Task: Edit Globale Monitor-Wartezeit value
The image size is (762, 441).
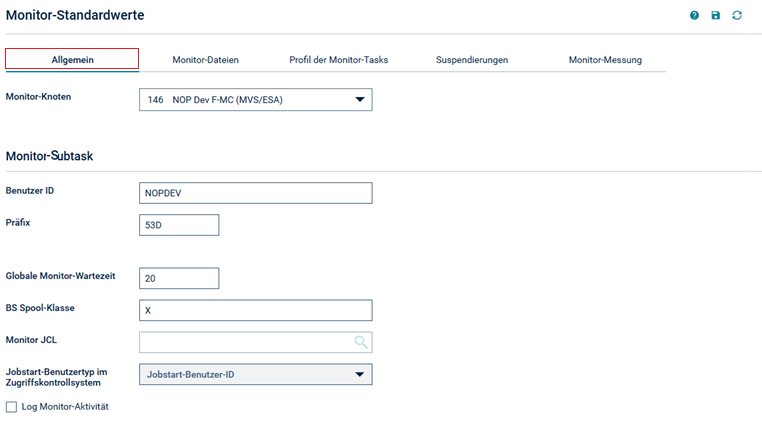Action: coord(179,278)
